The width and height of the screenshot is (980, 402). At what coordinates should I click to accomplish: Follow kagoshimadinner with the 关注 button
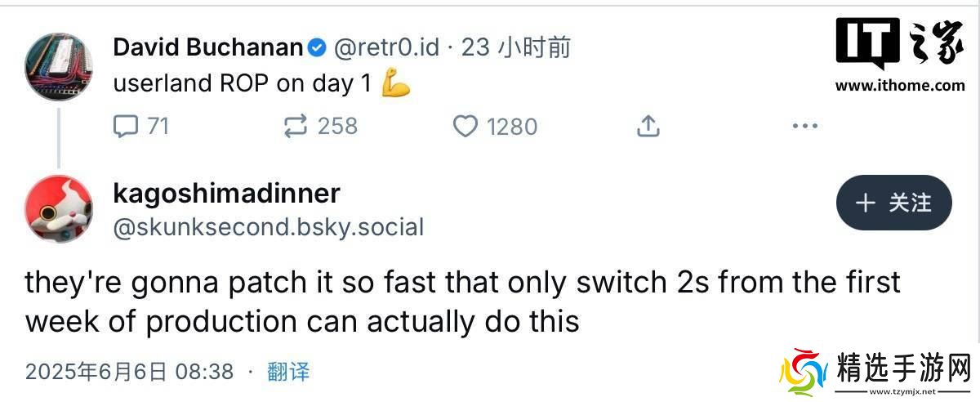click(893, 203)
